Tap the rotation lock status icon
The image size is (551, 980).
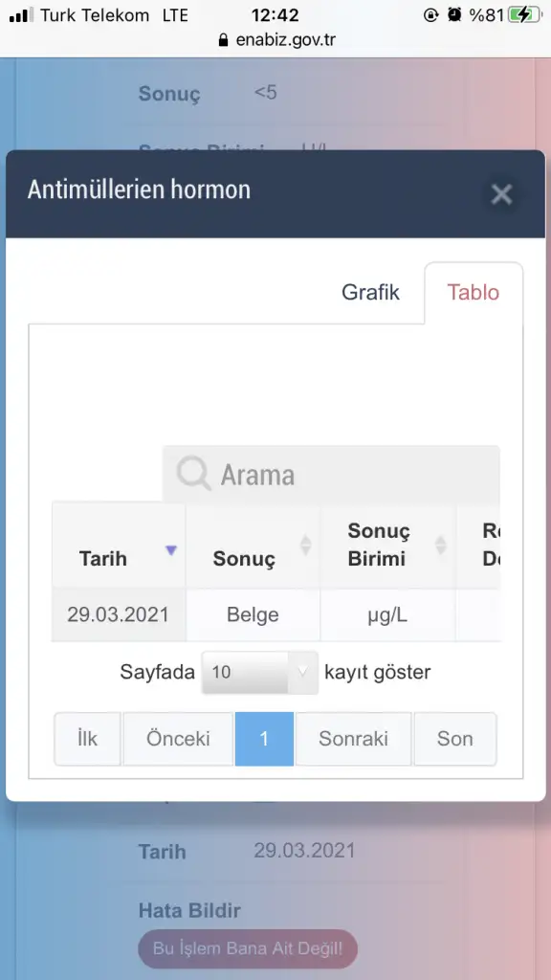coord(431,15)
